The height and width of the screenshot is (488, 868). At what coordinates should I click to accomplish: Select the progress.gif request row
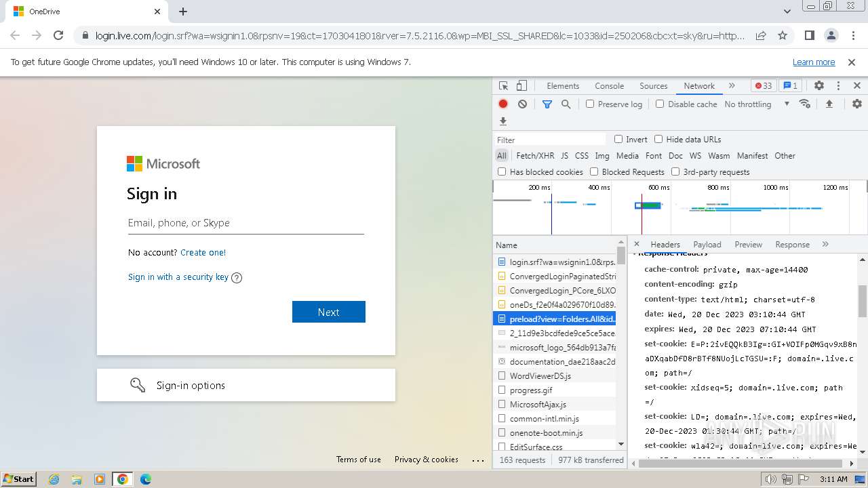[555, 390]
